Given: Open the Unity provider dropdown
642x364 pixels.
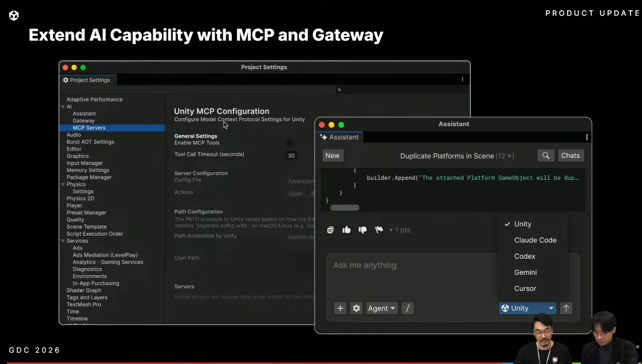Looking at the screenshot, I should point(528,308).
